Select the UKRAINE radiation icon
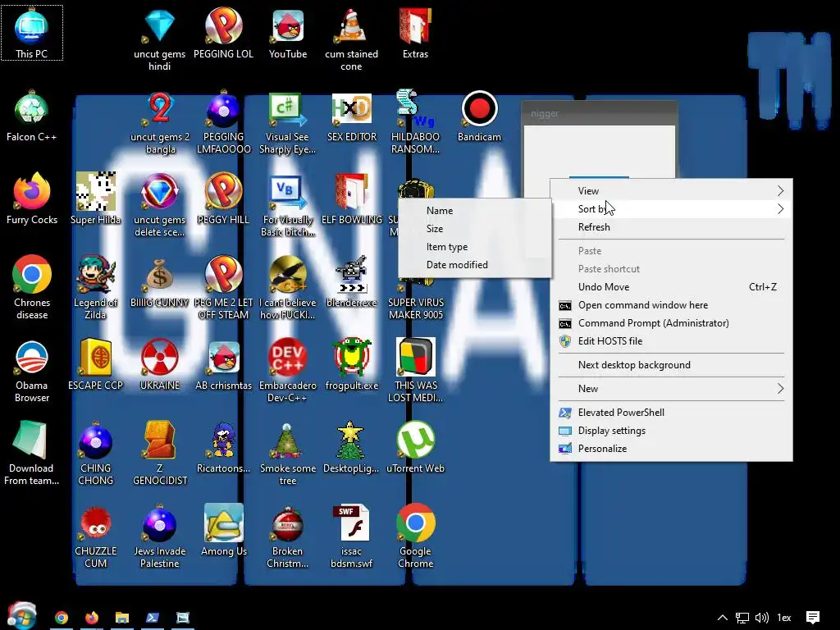This screenshot has width=840, height=630. pyautogui.click(x=160, y=364)
